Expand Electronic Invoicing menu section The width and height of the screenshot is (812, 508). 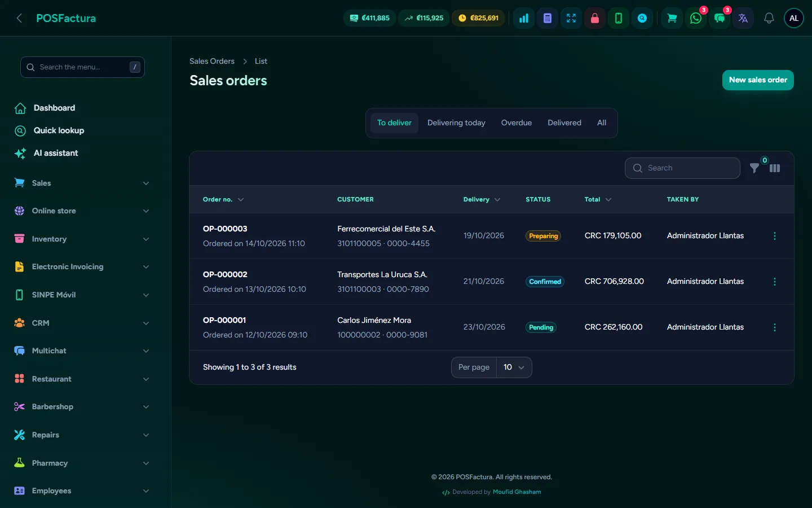[82, 267]
